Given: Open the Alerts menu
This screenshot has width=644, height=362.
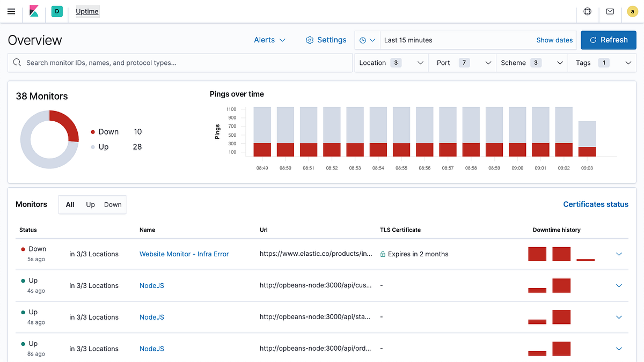Looking at the screenshot, I should (x=269, y=40).
